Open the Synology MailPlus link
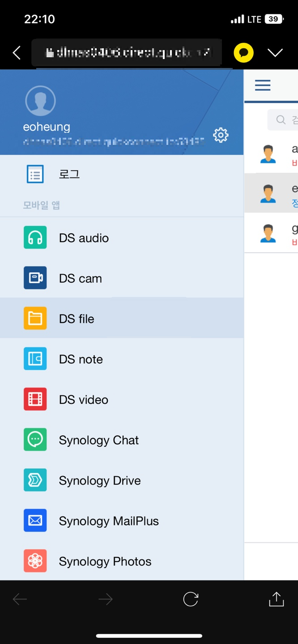 (122, 521)
